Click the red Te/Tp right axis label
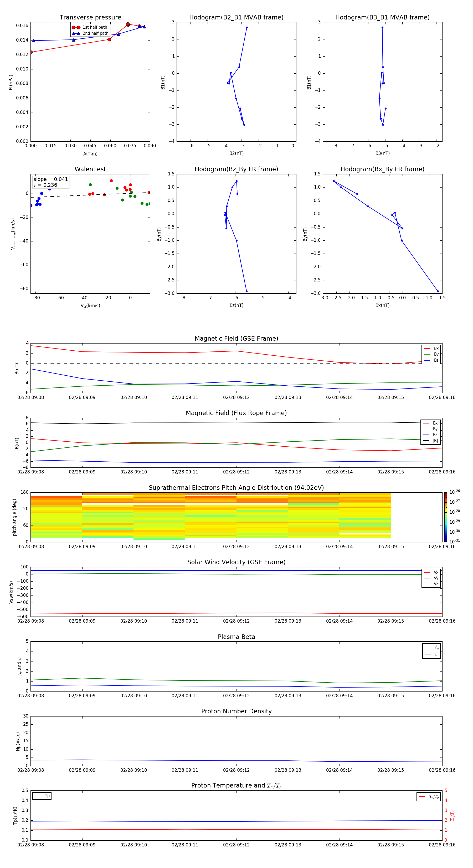 [453, 815]
